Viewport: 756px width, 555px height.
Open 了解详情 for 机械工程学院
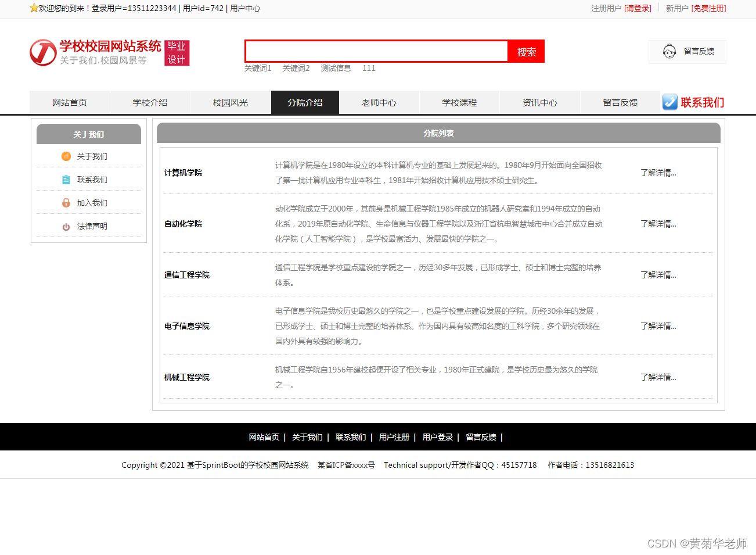coord(658,377)
